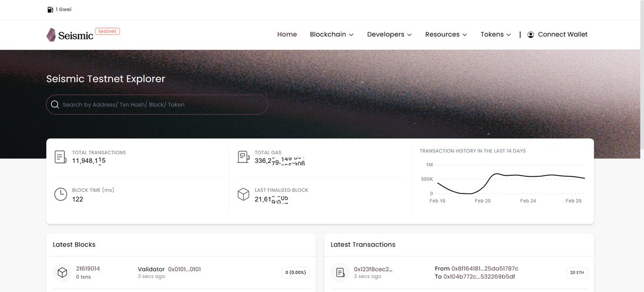Open block number 21619014
This screenshot has height=292, width=644.
[88, 269]
